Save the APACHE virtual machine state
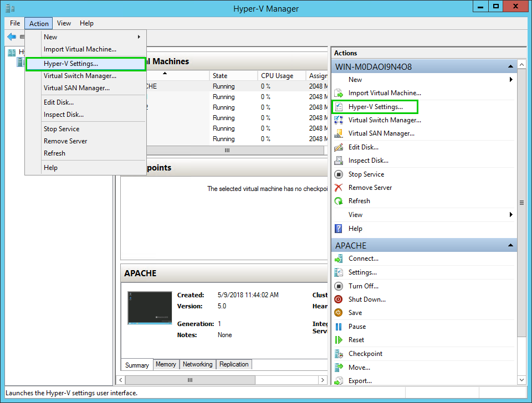 tap(354, 312)
